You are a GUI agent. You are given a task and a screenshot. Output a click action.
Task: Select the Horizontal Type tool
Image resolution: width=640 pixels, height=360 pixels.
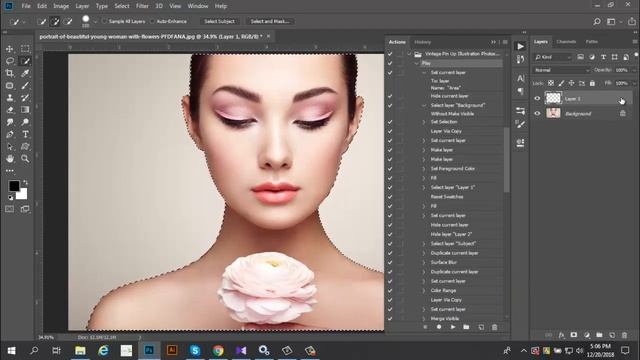click(25, 134)
